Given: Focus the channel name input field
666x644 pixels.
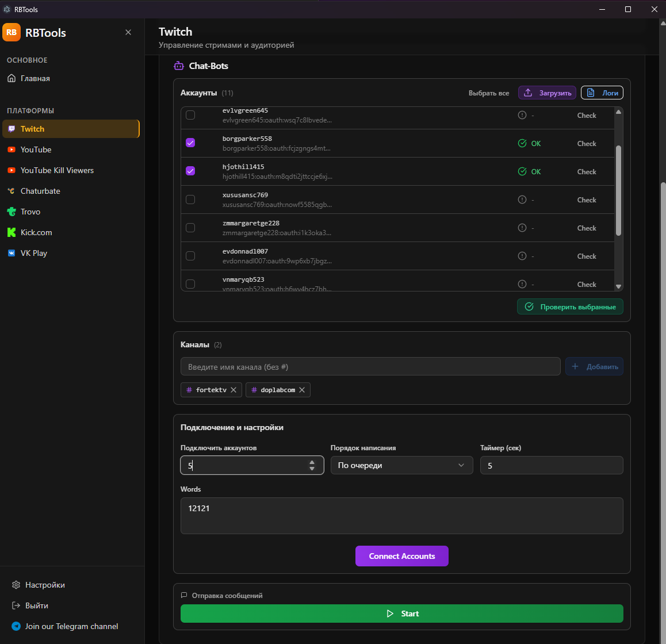Looking at the screenshot, I should click(370, 367).
